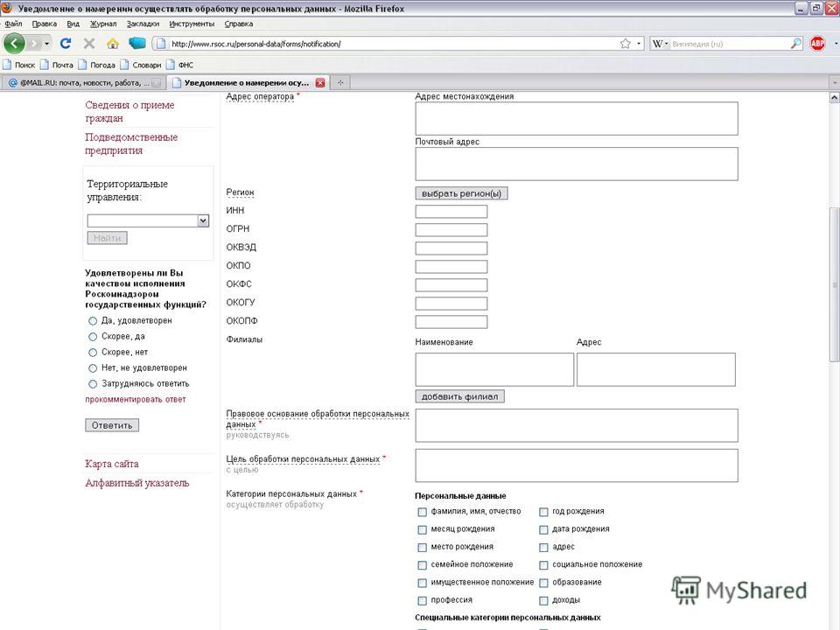Click the выбрать регион(ы) button
840x630 pixels.
[461, 193]
